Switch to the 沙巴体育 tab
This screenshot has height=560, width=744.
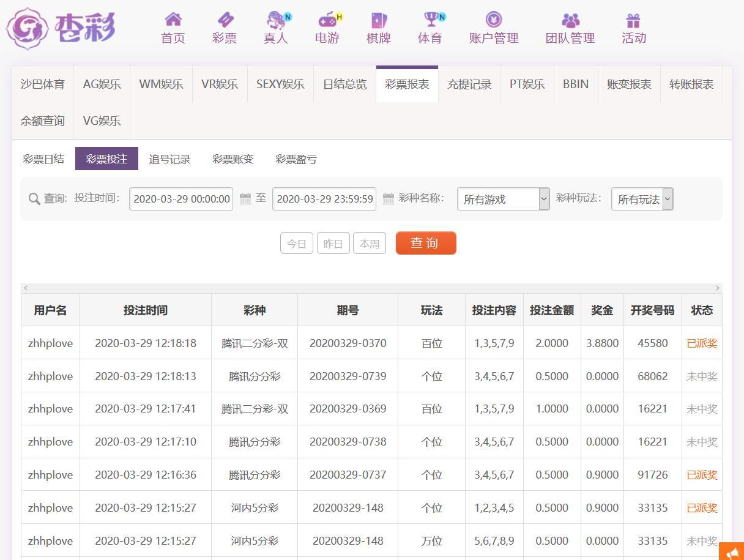pyautogui.click(x=43, y=84)
